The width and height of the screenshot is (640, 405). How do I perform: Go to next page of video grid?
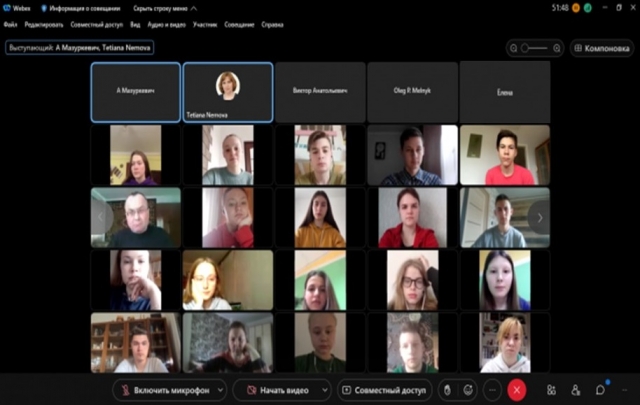click(x=540, y=218)
